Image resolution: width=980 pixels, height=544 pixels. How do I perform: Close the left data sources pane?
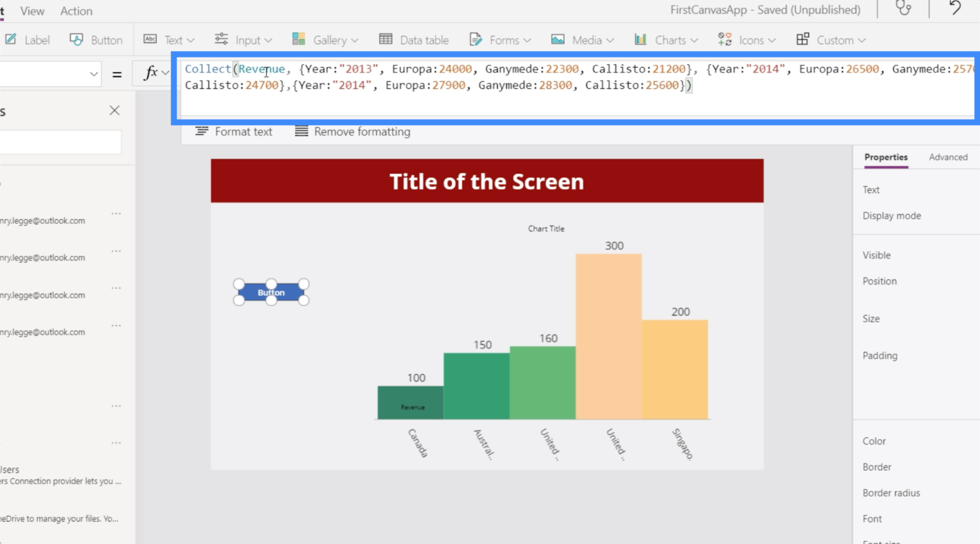tap(114, 111)
